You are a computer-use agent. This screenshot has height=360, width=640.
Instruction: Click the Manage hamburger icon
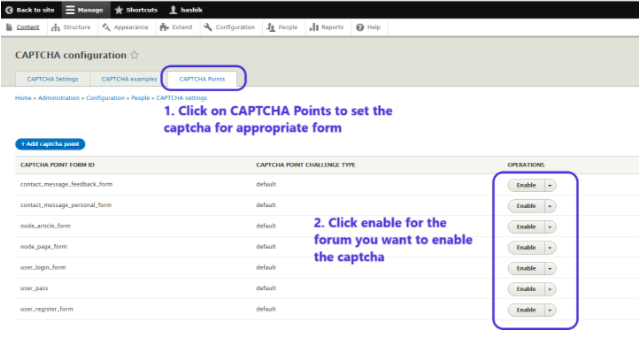(70, 10)
